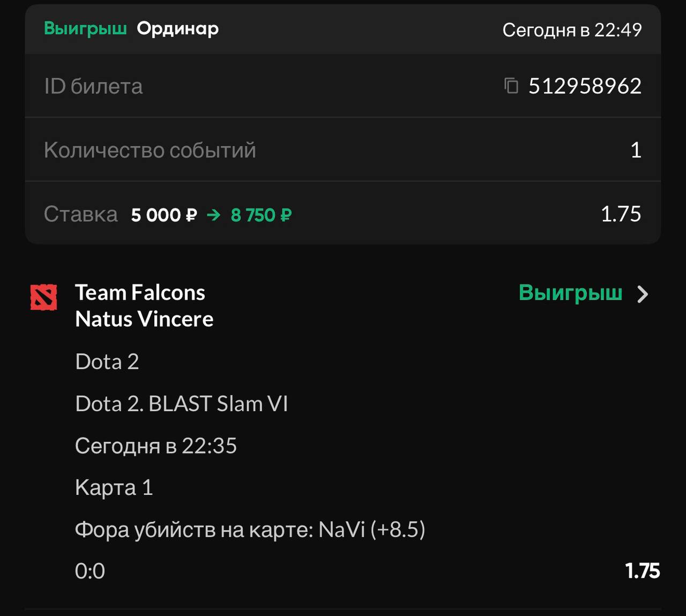Open the Team Falcons team name
Viewport: 686px width, 616px height.
point(140,293)
